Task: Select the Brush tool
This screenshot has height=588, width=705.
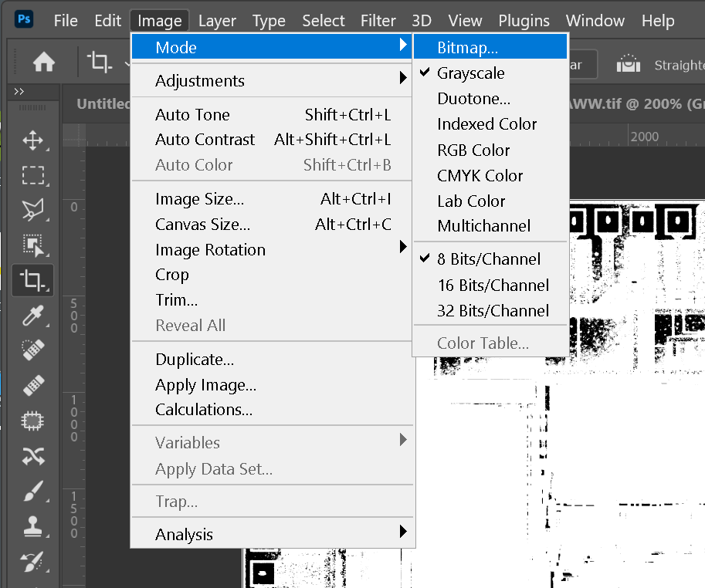Action: coord(33,491)
